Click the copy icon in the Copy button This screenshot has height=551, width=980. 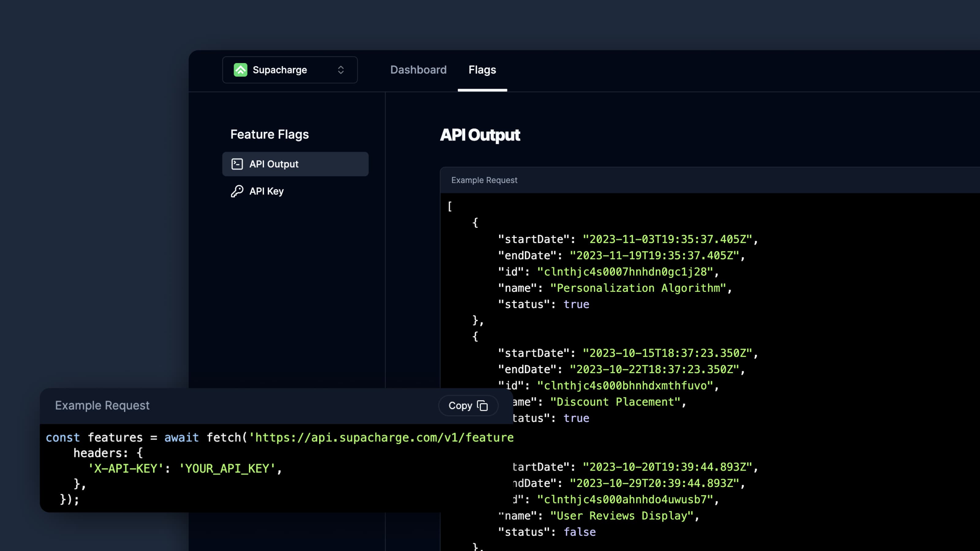tap(482, 406)
